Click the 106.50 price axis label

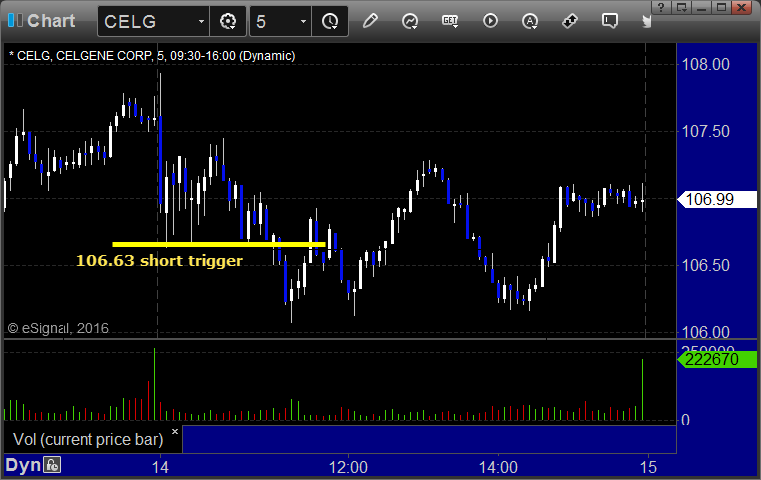705,265
